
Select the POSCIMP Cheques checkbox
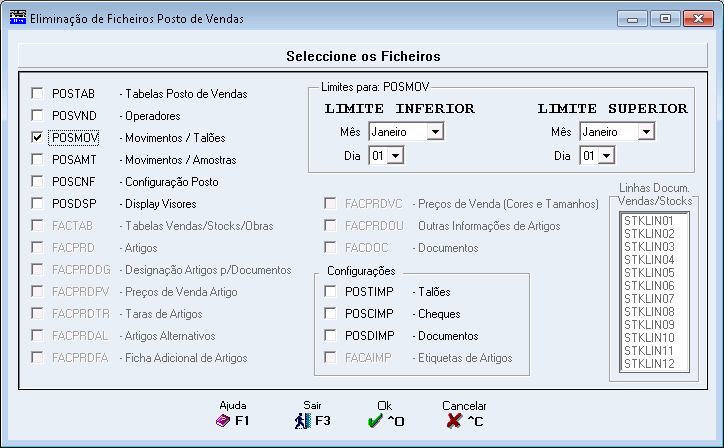(x=330, y=313)
